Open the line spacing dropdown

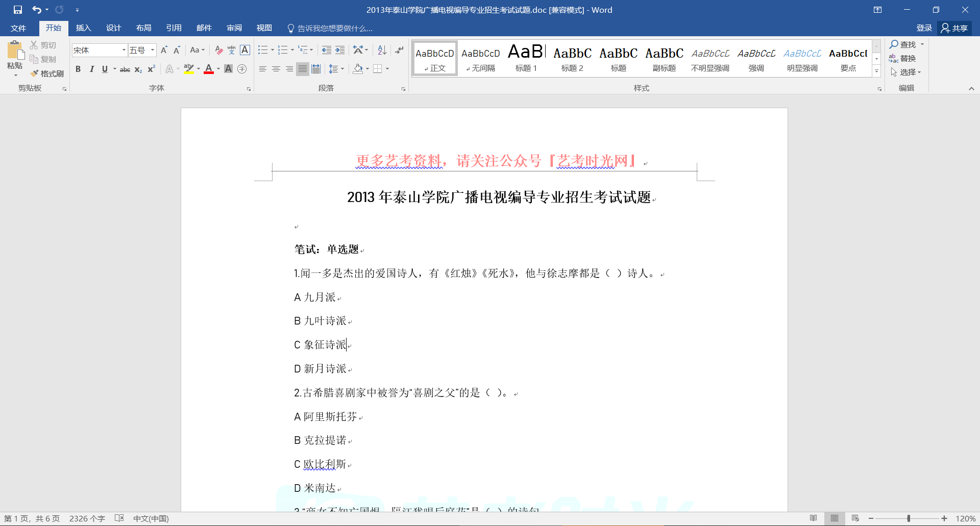pyautogui.click(x=336, y=69)
